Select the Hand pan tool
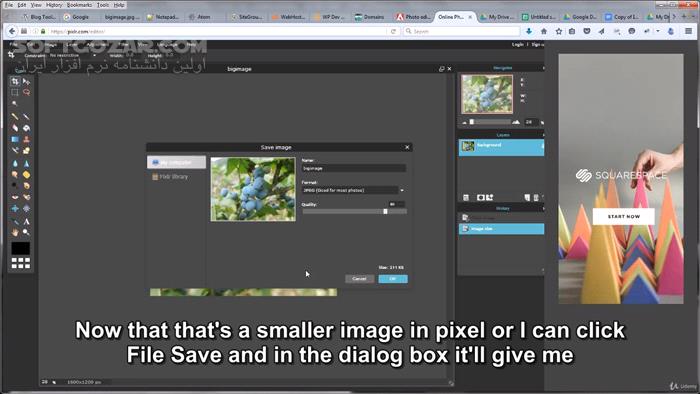The image size is (700, 394). pyautogui.click(x=15, y=232)
